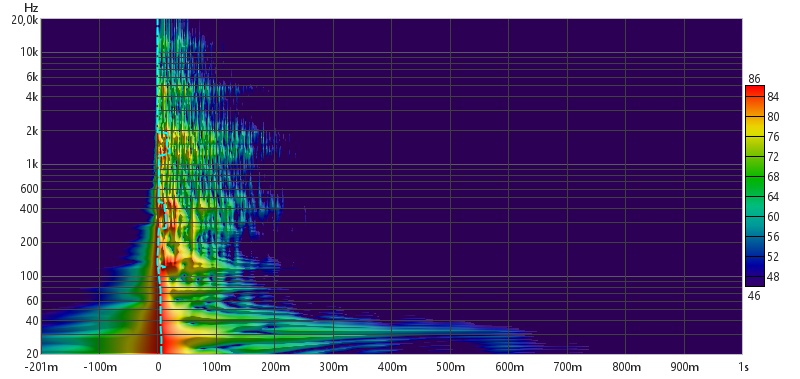Select the -100m time axis label

pyautogui.click(x=100, y=367)
